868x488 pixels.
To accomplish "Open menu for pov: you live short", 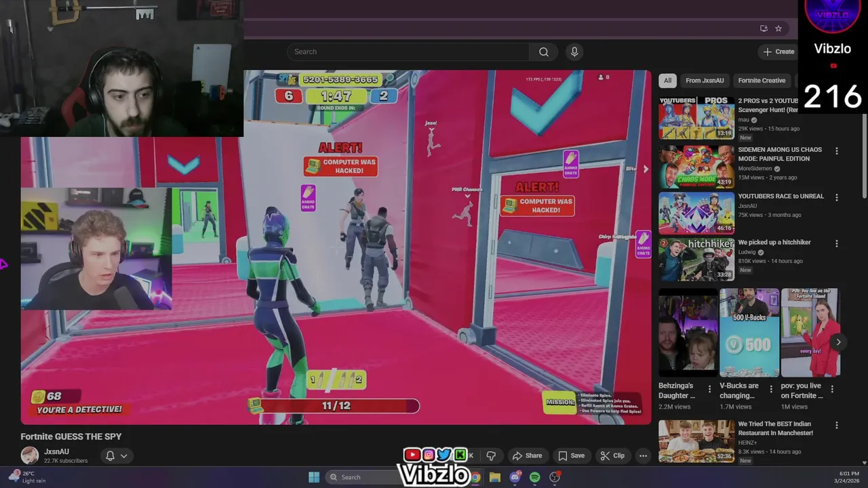I will click(832, 388).
